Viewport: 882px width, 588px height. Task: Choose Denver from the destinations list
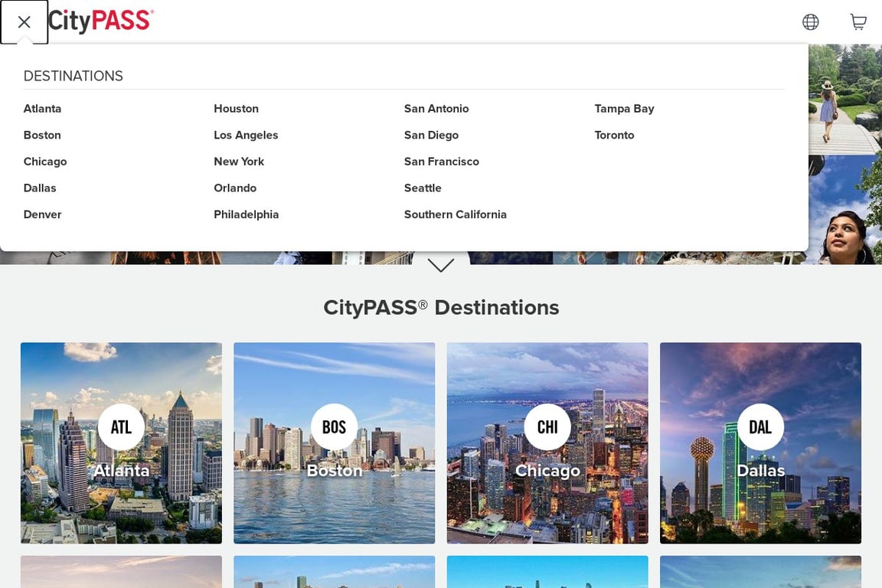tap(42, 214)
